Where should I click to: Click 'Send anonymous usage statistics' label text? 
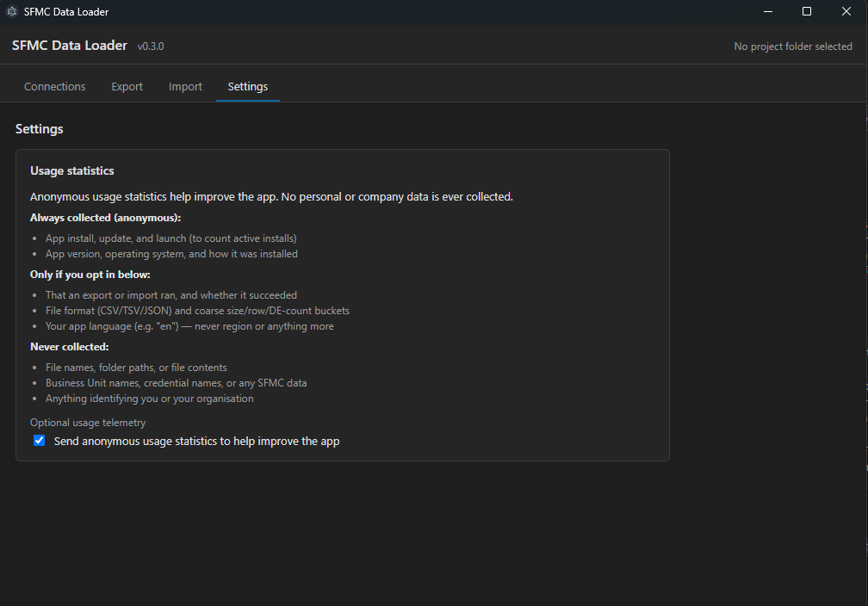(x=196, y=441)
